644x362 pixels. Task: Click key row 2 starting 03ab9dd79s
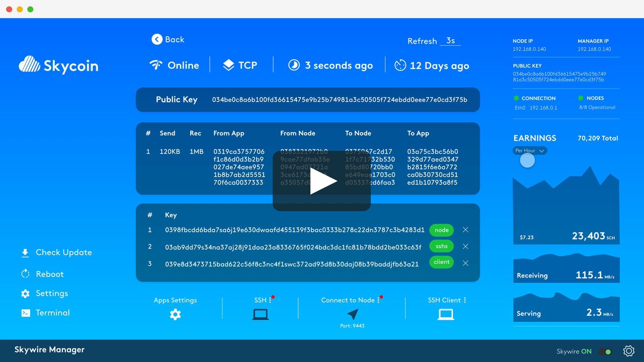(x=293, y=247)
